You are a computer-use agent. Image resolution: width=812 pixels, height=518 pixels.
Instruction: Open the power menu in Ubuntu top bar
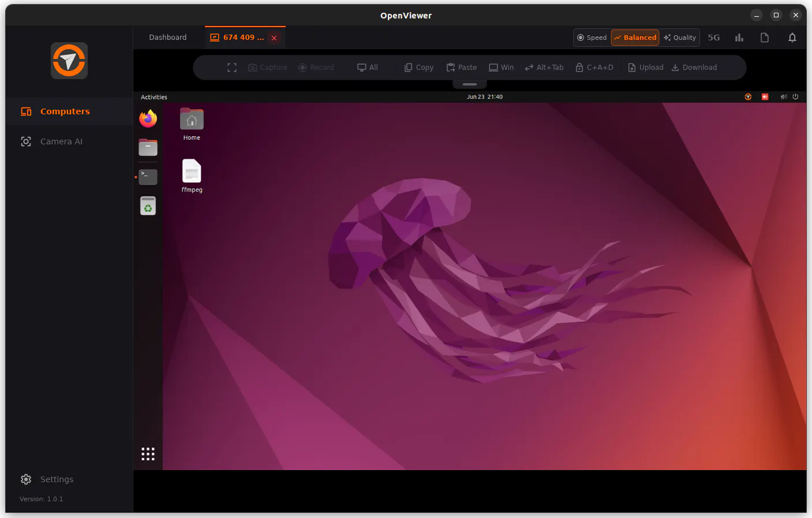tap(795, 97)
